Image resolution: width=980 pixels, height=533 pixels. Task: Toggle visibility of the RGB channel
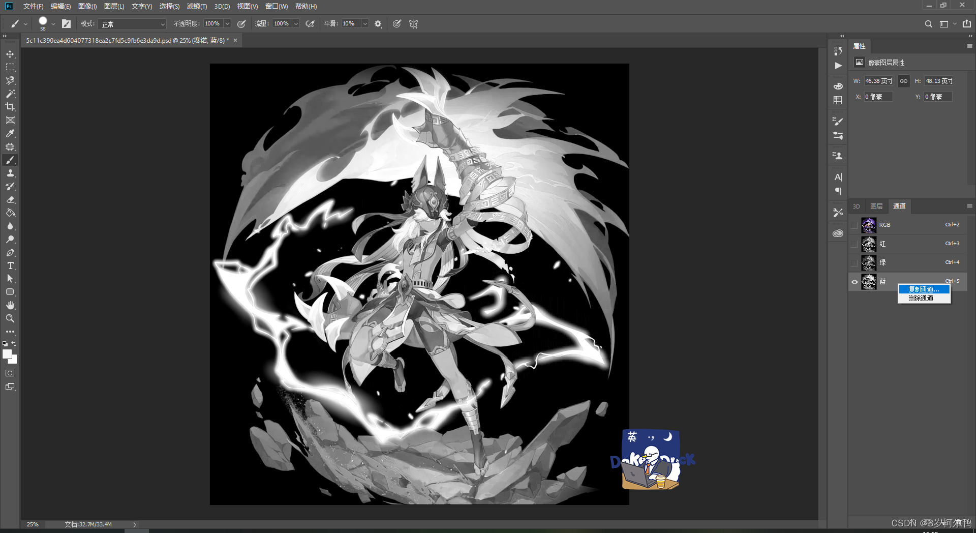click(854, 225)
